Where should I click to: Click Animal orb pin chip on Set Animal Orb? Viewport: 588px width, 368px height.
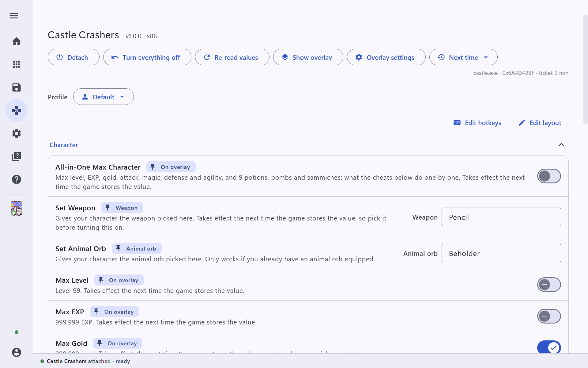click(x=137, y=249)
